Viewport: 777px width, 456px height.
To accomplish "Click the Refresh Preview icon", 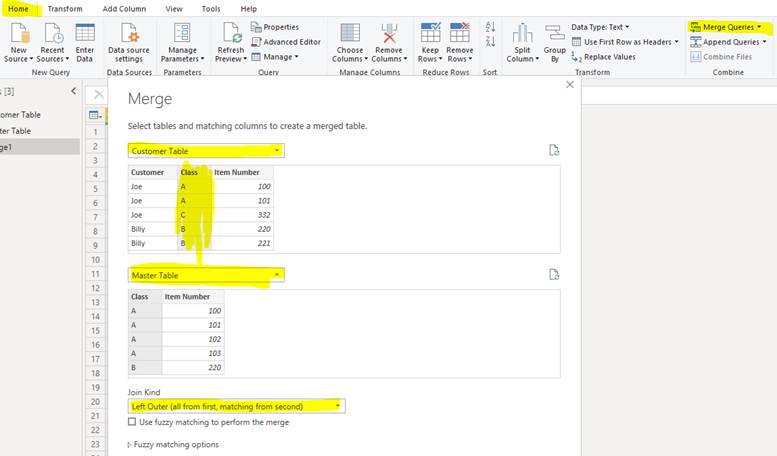I will click(x=231, y=33).
